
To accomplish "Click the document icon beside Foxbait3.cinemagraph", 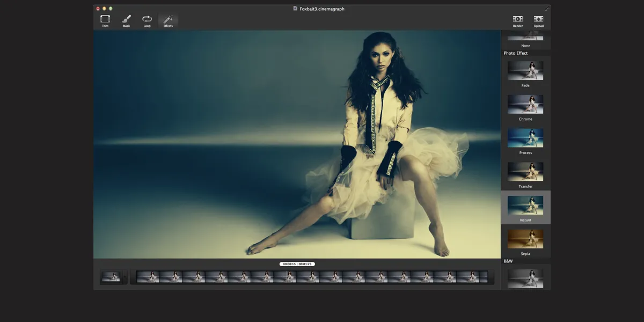I will [295, 9].
